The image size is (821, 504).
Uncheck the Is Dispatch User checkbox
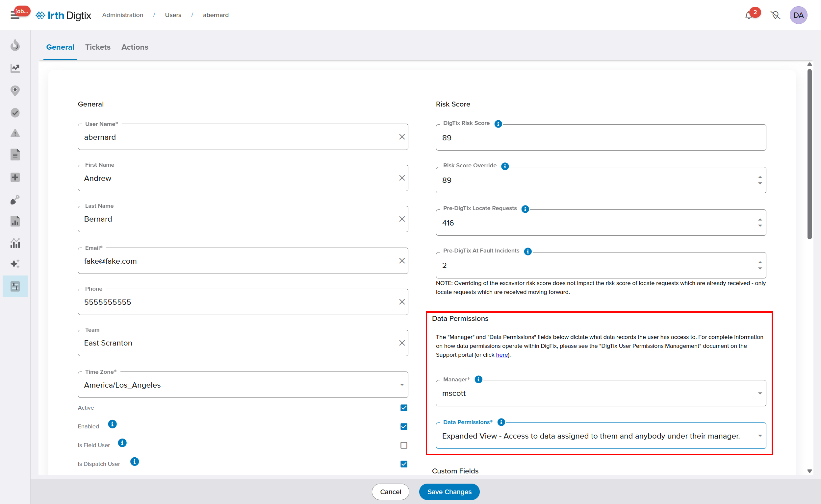pos(404,464)
